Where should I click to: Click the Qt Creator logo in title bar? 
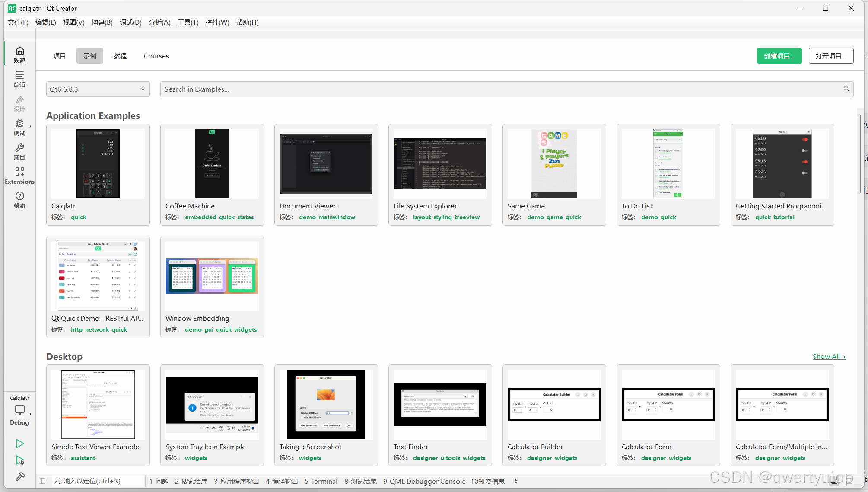(12, 8)
